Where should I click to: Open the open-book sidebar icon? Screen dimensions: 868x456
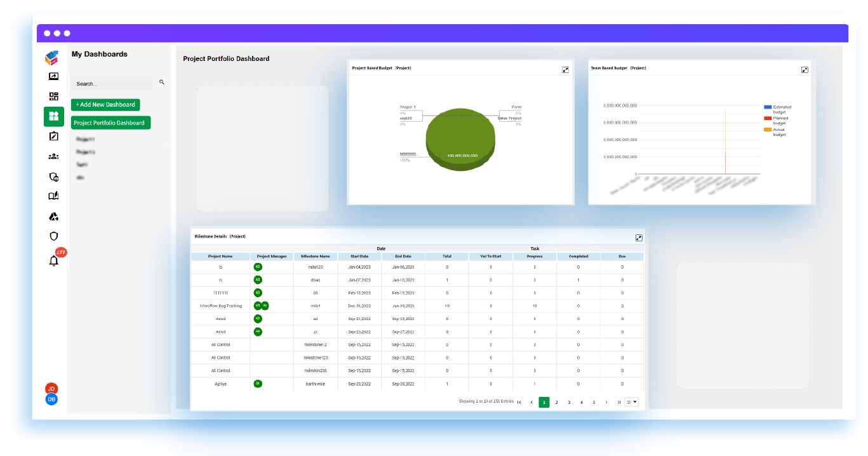coord(53,196)
